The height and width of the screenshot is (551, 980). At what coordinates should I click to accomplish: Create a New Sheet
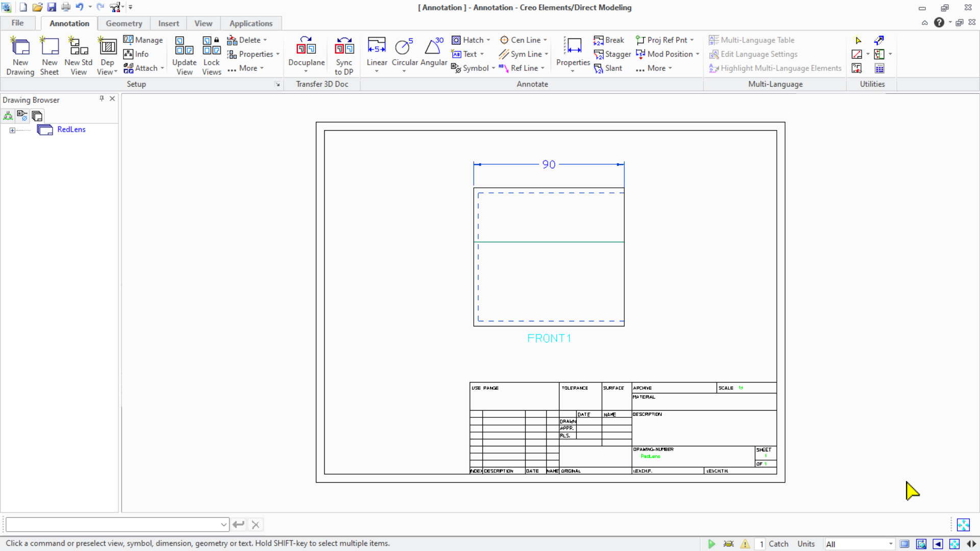[50, 56]
